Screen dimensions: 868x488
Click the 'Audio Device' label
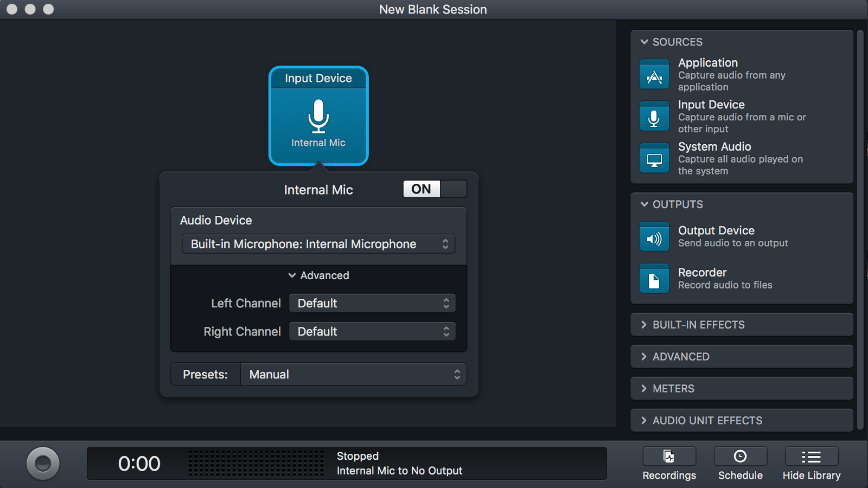[x=216, y=220]
